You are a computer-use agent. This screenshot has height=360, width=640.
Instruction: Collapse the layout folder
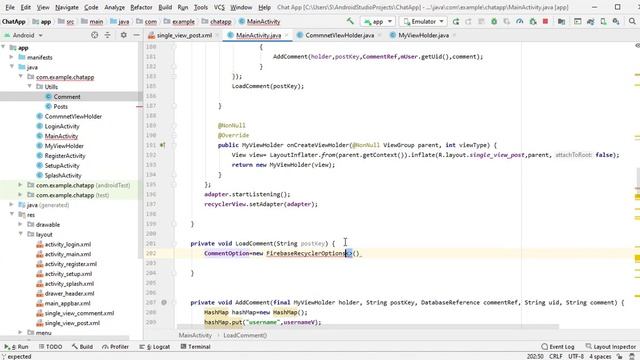tap(20, 234)
